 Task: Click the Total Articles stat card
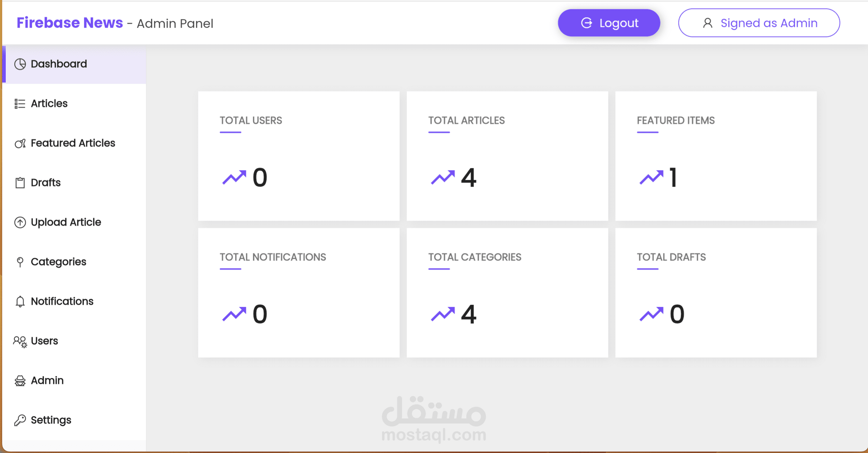507,156
